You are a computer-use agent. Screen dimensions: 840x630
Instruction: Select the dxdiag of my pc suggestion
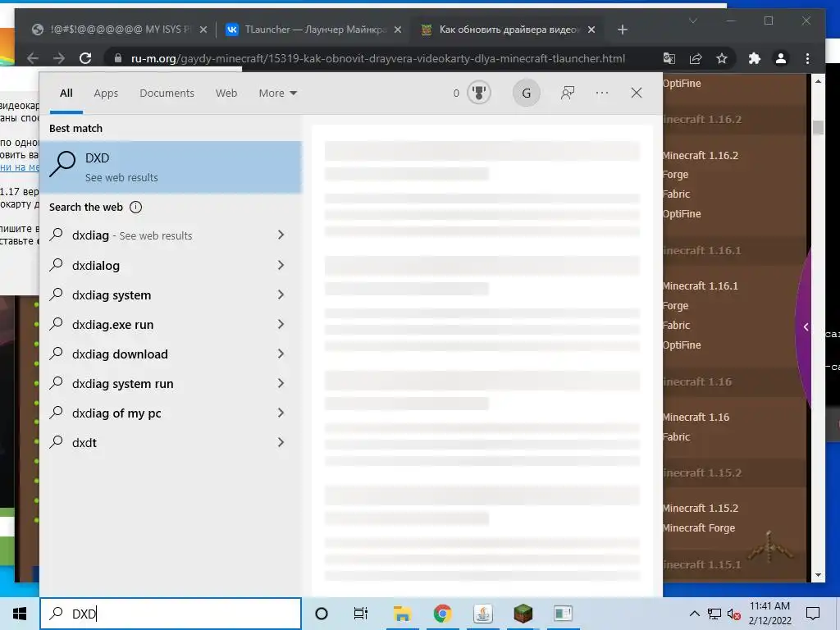coord(171,413)
